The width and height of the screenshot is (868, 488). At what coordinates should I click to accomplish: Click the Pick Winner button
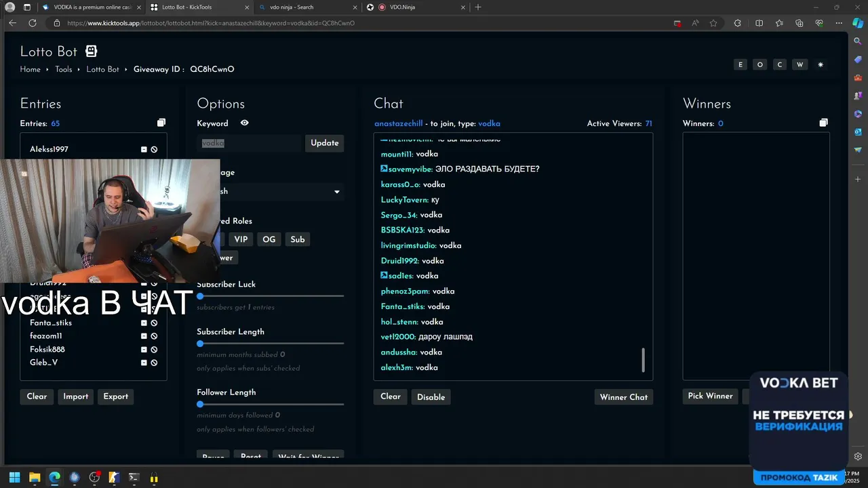tap(710, 396)
